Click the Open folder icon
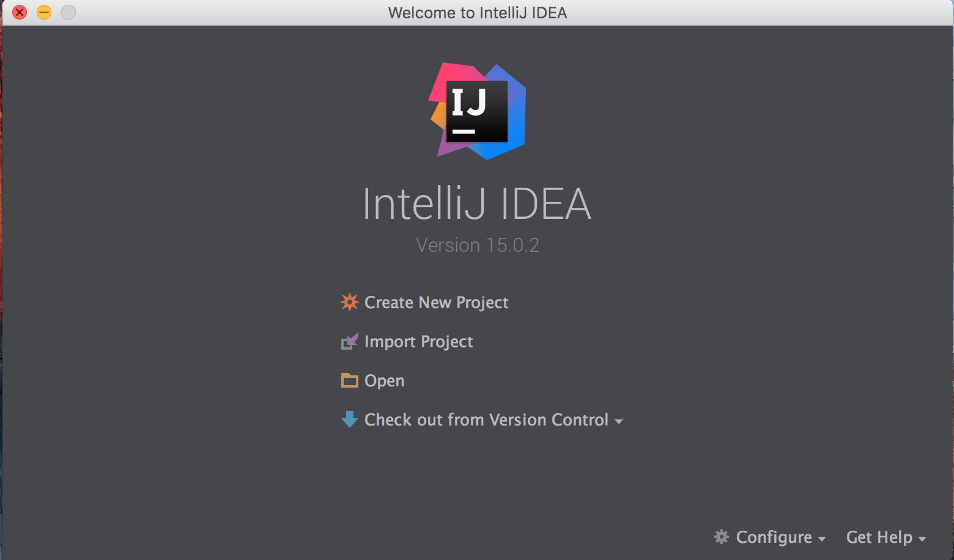Screen dimensions: 954x560 point(349,380)
